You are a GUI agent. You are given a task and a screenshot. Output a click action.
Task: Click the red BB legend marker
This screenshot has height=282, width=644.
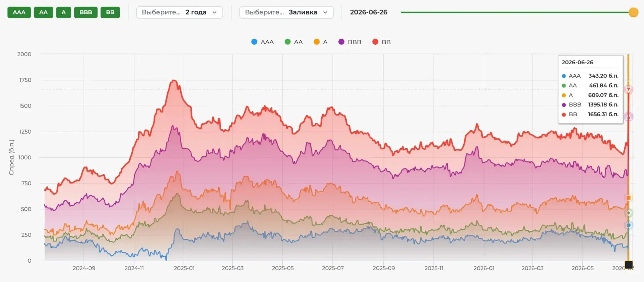pyautogui.click(x=375, y=42)
